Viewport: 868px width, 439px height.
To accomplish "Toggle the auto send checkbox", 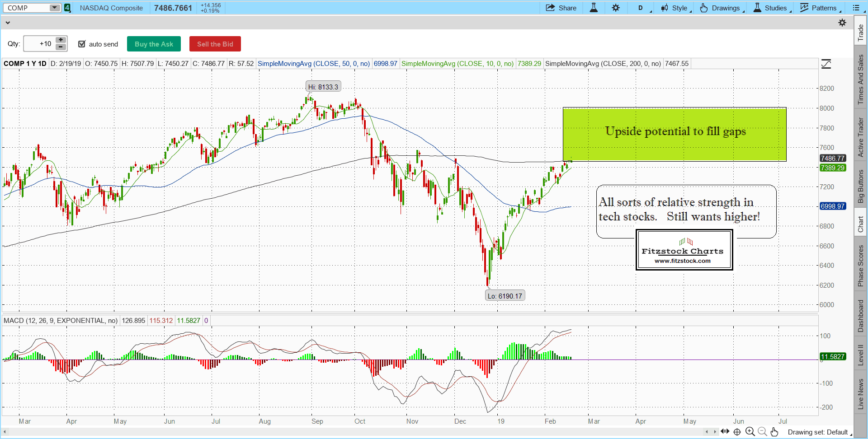I will click(x=82, y=44).
